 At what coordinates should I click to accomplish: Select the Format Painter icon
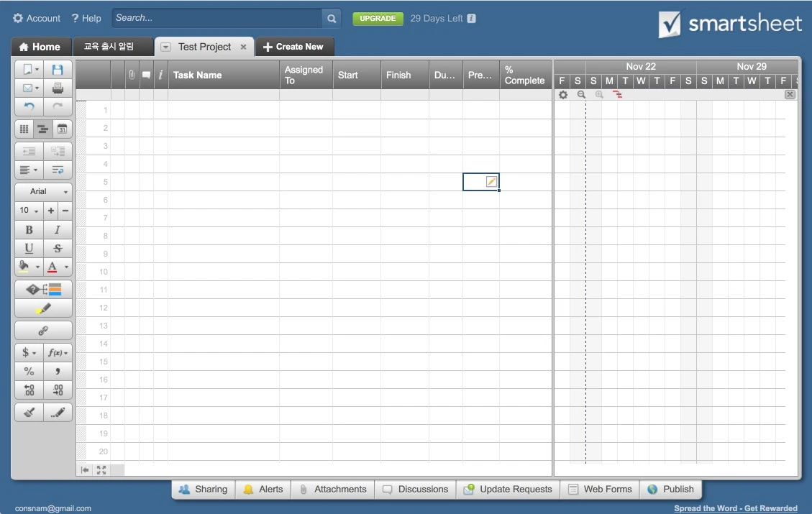[x=27, y=412]
